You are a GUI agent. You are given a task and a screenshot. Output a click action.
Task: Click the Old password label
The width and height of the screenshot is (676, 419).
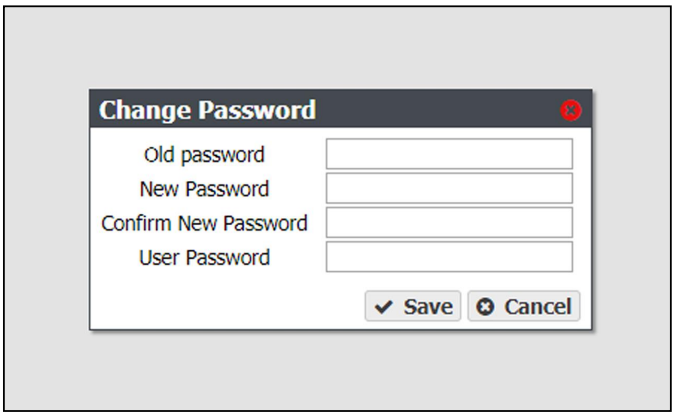pos(204,155)
